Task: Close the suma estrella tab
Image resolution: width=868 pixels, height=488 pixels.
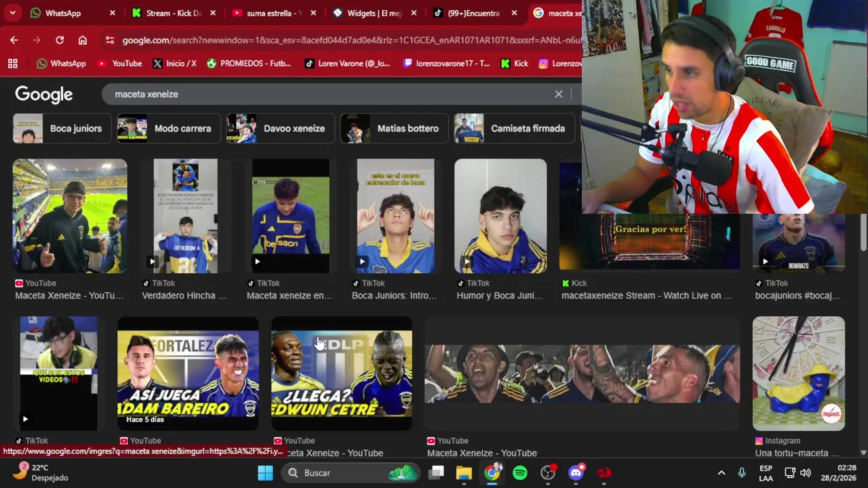Action: click(x=313, y=13)
